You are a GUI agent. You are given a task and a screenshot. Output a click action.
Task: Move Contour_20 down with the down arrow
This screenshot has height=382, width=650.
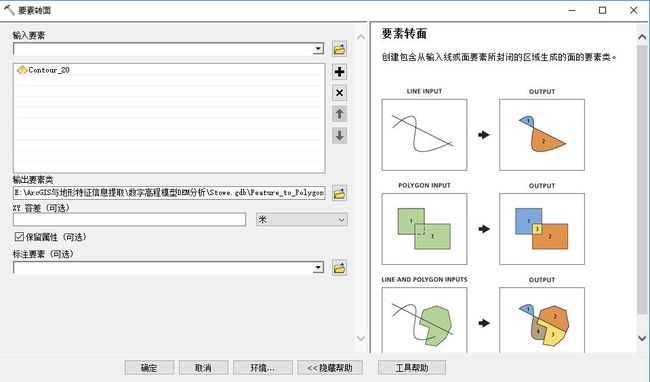(x=340, y=135)
